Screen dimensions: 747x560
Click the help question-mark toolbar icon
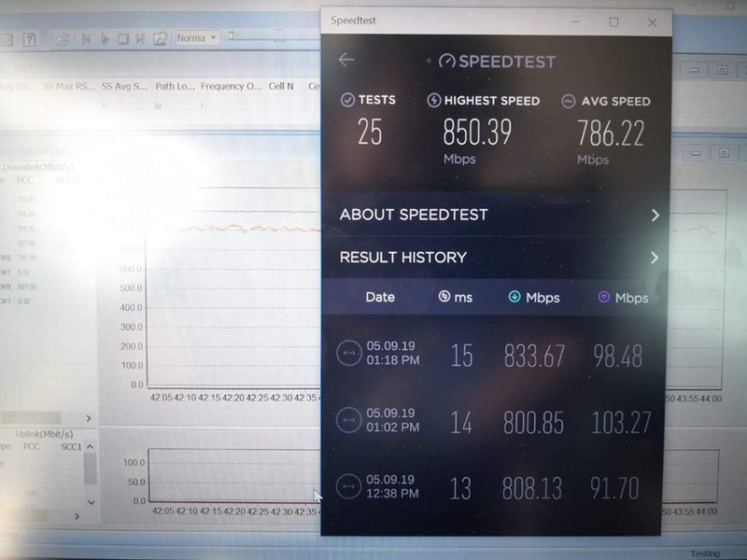tap(30, 39)
